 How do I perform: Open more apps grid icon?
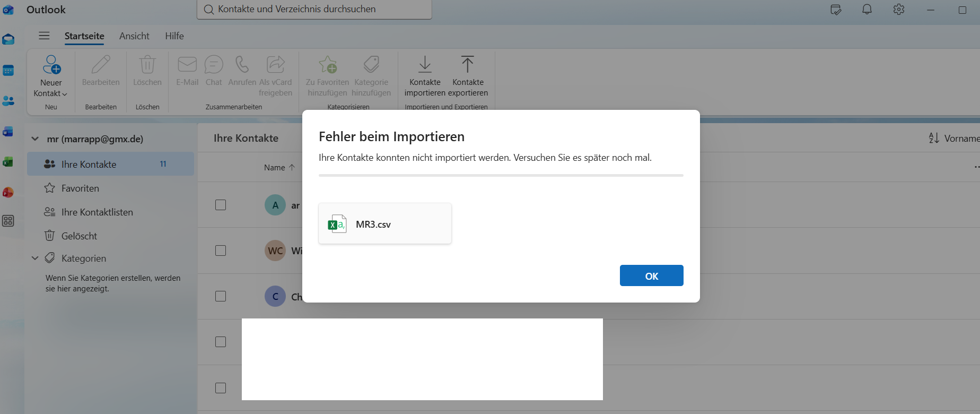point(8,221)
